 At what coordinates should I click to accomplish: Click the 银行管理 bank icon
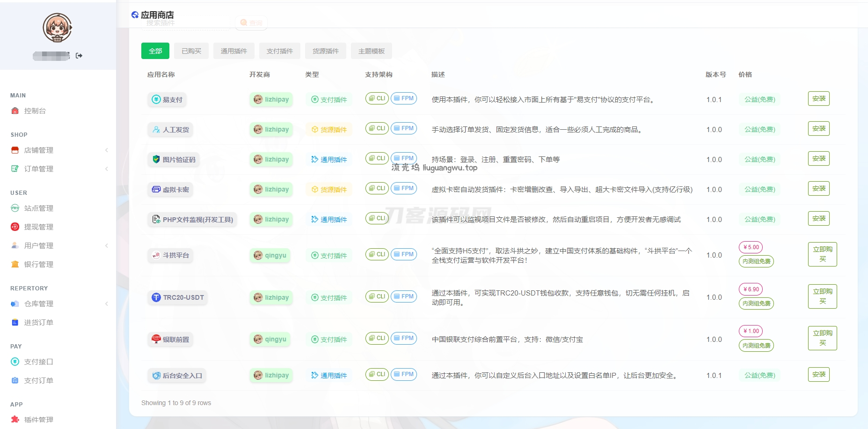(x=15, y=265)
